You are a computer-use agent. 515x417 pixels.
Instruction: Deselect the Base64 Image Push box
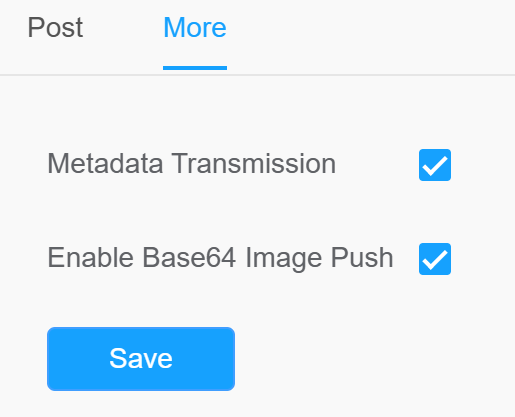pos(435,259)
